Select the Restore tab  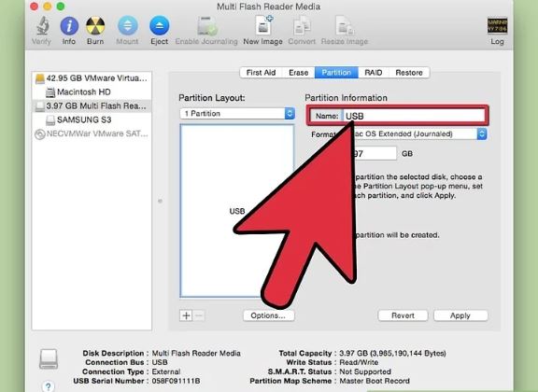[x=409, y=73]
